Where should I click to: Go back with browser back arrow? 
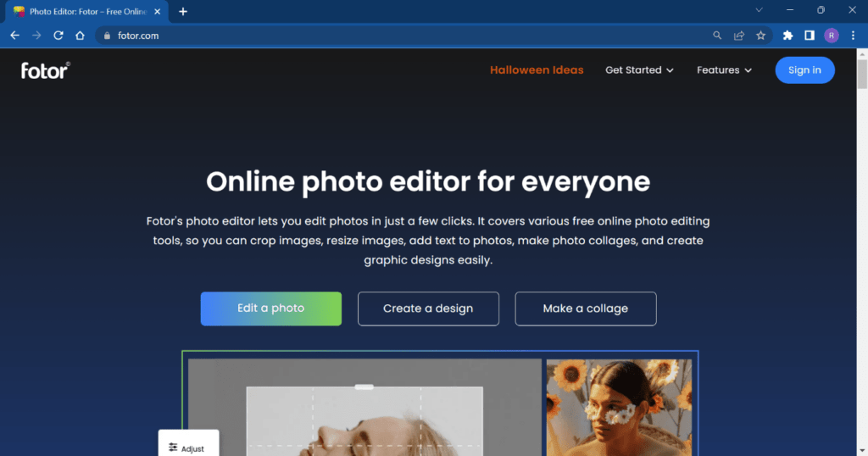(x=15, y=36)
